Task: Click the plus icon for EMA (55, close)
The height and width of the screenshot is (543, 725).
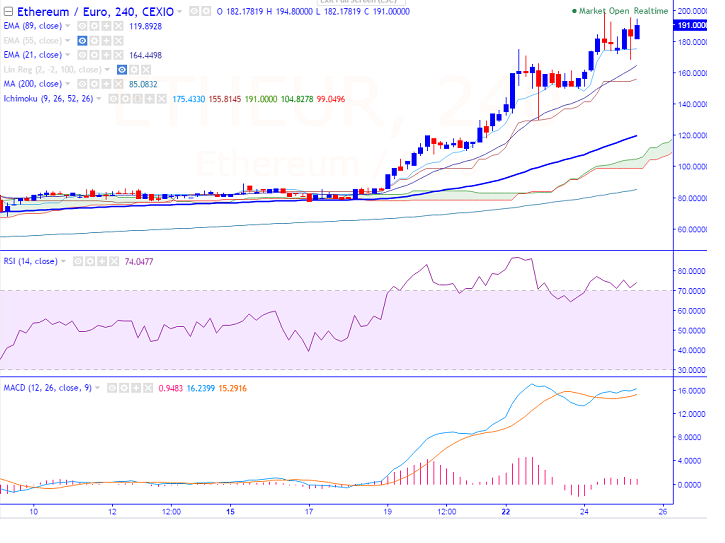Action: coord(106,41)
